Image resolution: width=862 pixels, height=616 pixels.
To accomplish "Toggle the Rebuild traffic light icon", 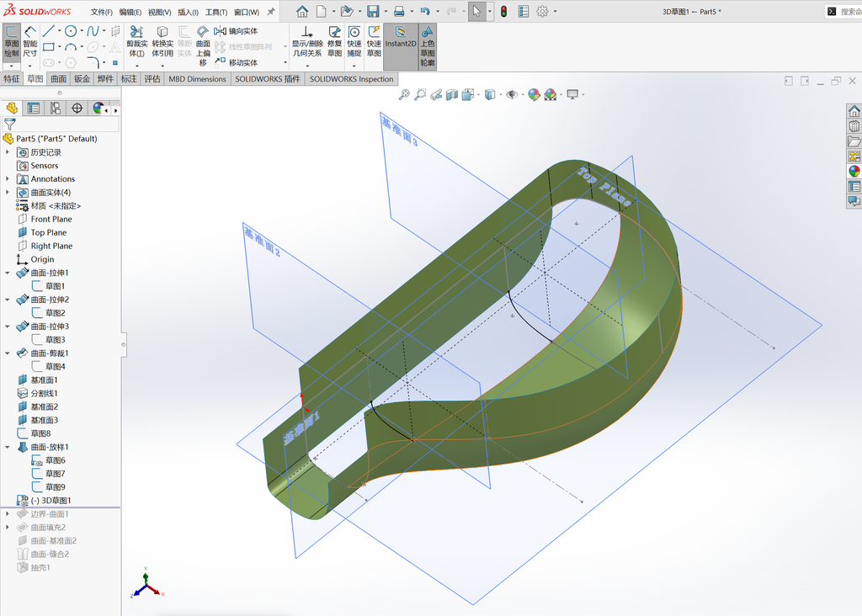I will coord(503,11).
